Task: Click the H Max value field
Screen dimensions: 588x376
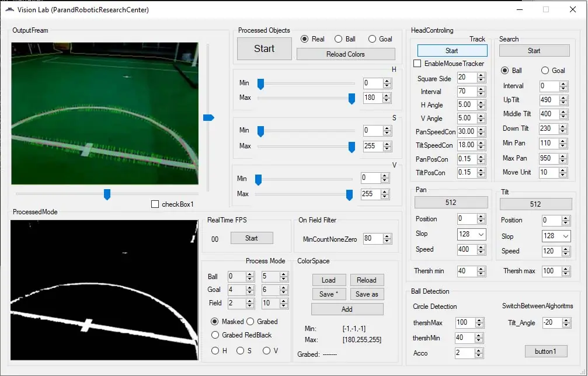Action: [x=373, y=98]
